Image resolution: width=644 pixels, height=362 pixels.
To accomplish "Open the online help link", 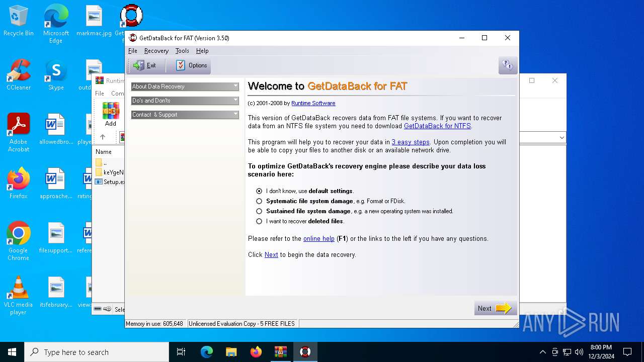I will pos(319,239).
